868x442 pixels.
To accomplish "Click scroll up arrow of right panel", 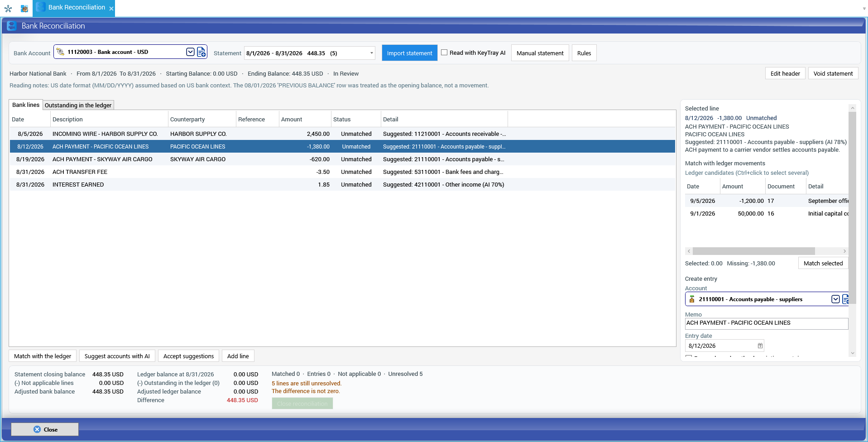I will [x=852, y=108].
